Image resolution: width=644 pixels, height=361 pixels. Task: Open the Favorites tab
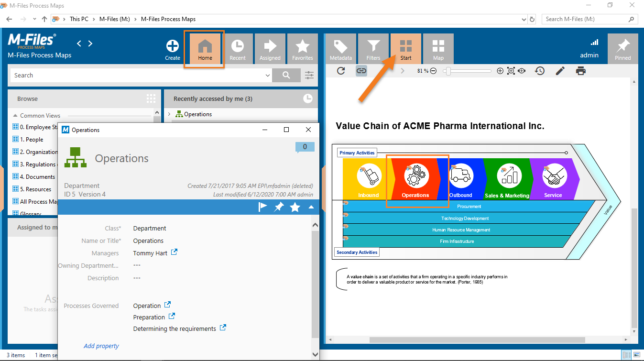tap(303, 49)
